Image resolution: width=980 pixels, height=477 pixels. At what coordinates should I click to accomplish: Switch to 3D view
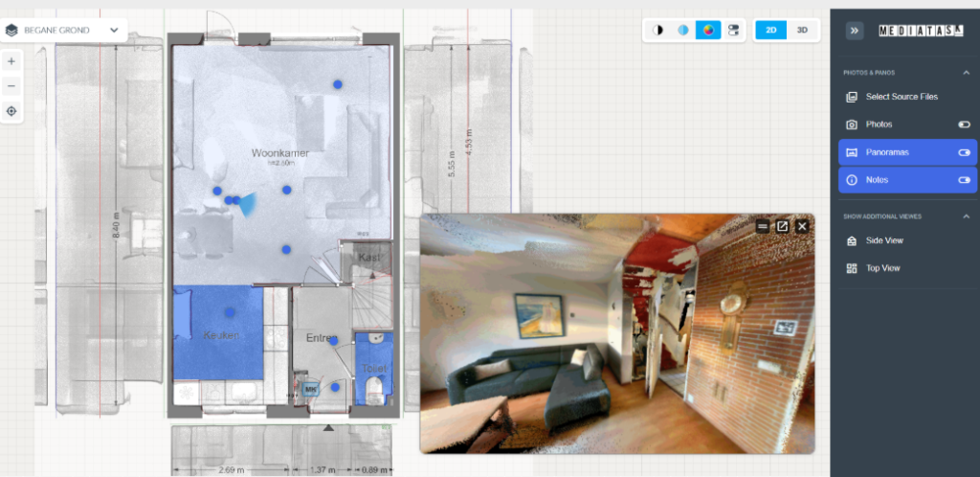[803, 30]
